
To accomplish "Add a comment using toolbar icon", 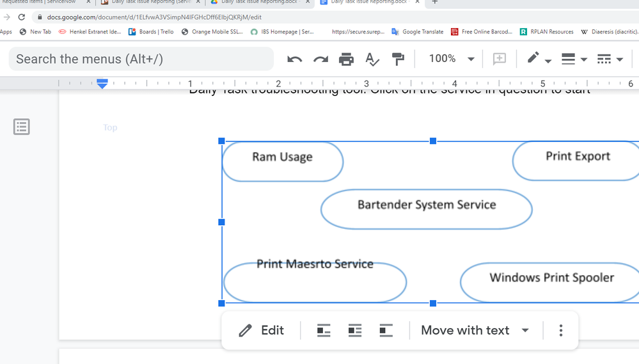I will (499, 59).
